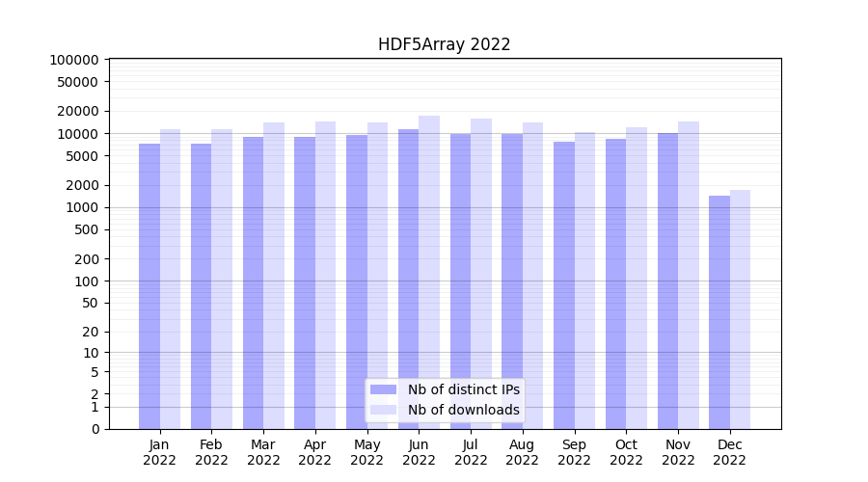This screenshot has height=482, width=868.
Task: Select the Nov 2022 x-axis label
Action: [x=678, y=452]
